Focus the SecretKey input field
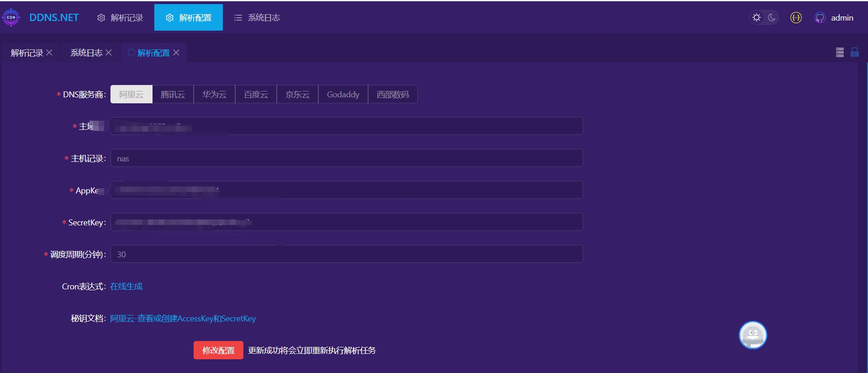The image size is (868, 373). click(x=347, y=222)
